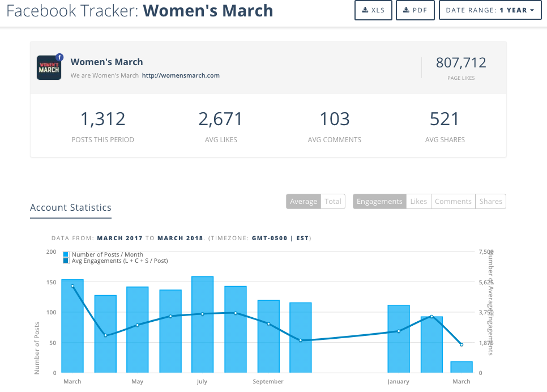Click the 521 avg shares value
Image resolution: width=547 pixels, height=392 pixels.
[445, 119]
